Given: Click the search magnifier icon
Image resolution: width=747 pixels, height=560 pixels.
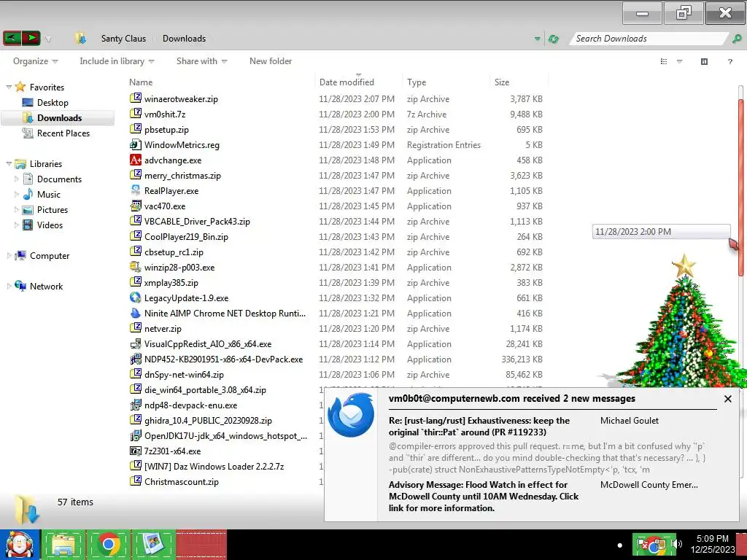Looking at the screenshot, I should coord(737,39).
